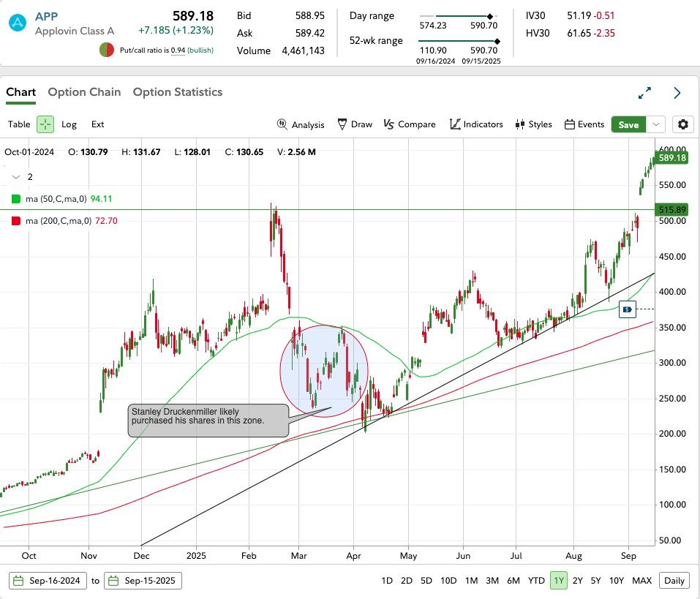
Task: Open the Sep-16-2024 start date picker
Action: [x=47, y=580]
